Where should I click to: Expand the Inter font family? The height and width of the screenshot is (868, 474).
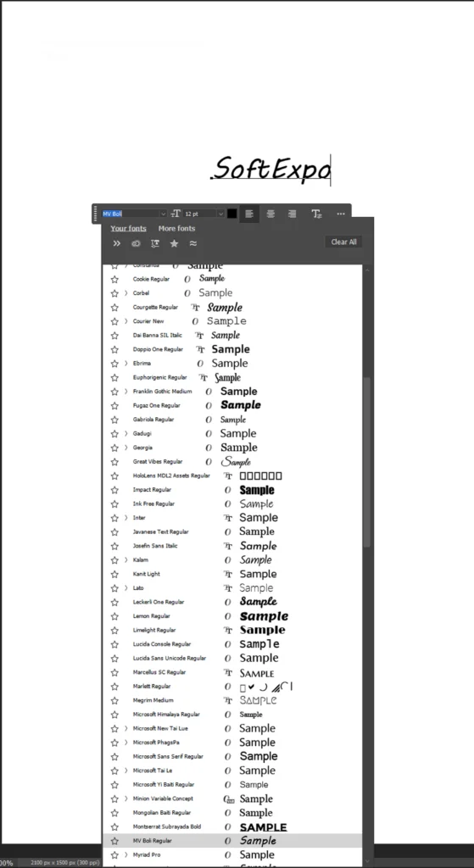click(125, 518)
